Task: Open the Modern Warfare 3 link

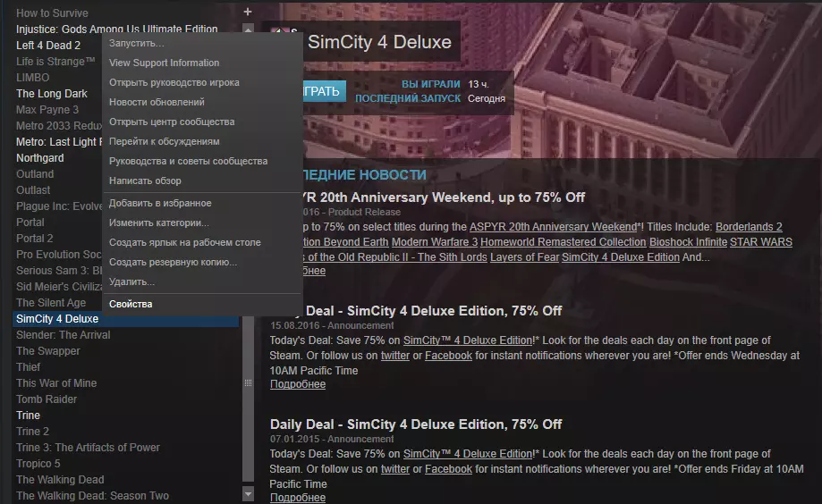Action: pyautogui.click(x=435, y=242)
